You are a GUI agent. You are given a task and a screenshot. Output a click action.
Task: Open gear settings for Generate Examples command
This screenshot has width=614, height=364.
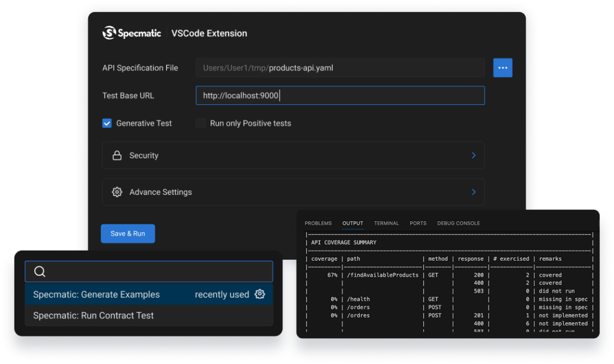260,294
